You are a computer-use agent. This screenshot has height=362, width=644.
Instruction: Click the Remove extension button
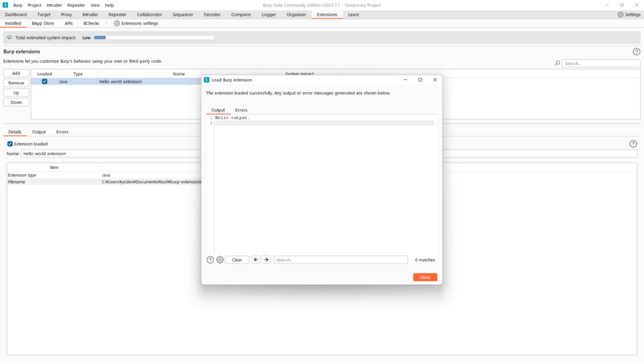[16, 83]
